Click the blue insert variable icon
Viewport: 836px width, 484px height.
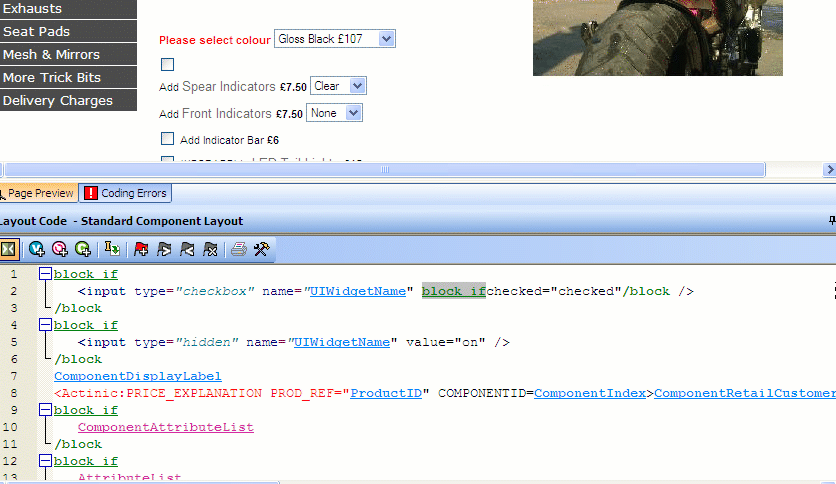pos(38,249)
